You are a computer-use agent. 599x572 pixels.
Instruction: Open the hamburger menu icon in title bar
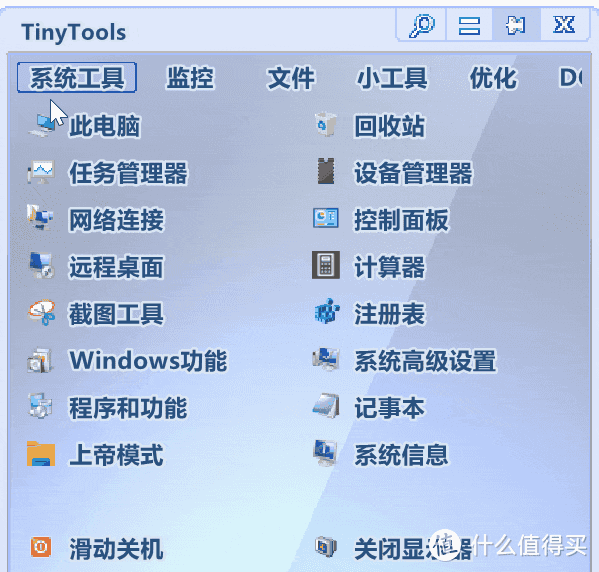point(469,25)
